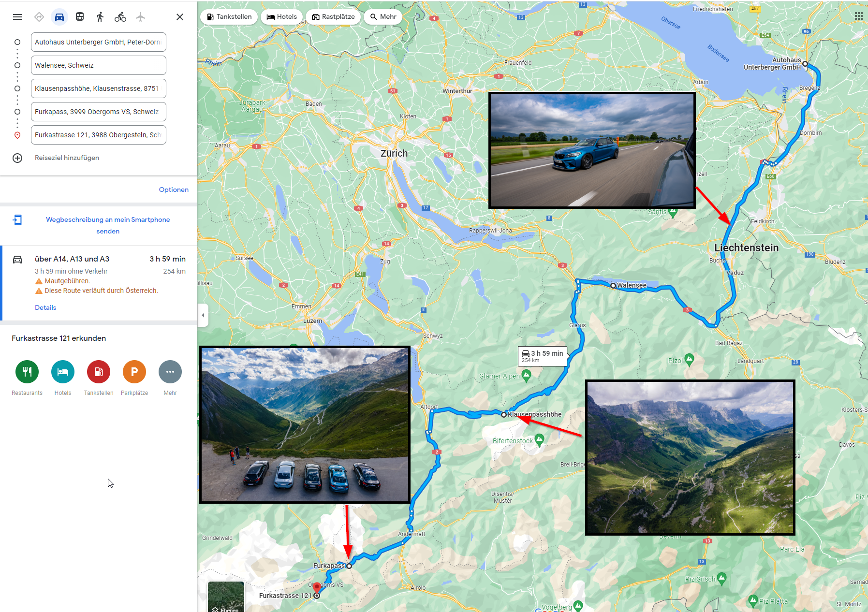Click Dornbirn town label
Image resolution: width=868 pixels, height=612 pixels.
click(x=811, y=133)
